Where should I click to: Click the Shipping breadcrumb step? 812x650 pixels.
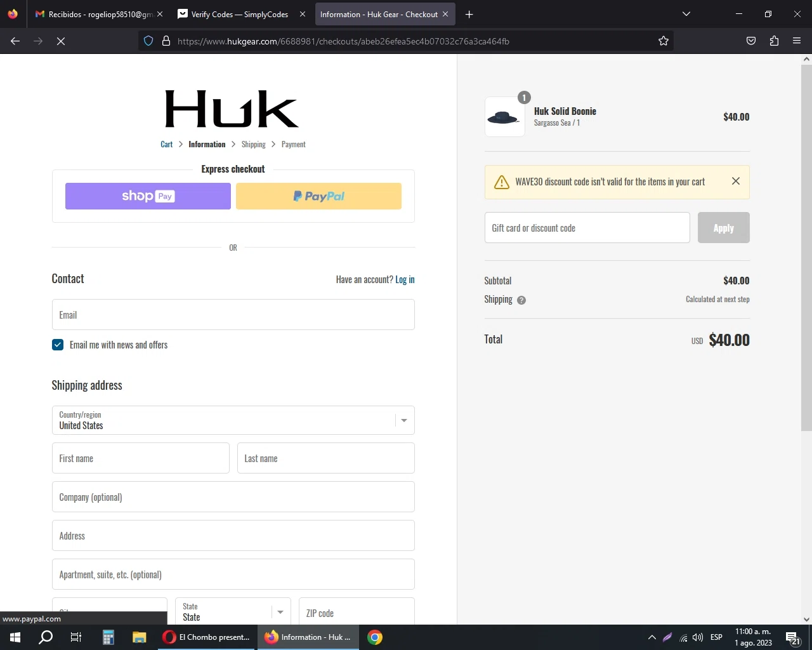pyautogui.click(x=254, y=145)
